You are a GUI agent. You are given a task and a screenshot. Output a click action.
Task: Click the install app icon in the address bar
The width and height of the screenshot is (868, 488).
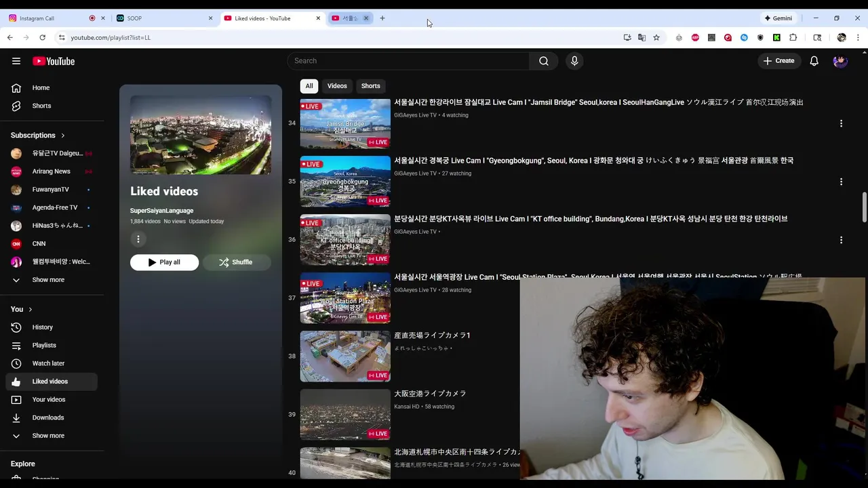[627, 37]
